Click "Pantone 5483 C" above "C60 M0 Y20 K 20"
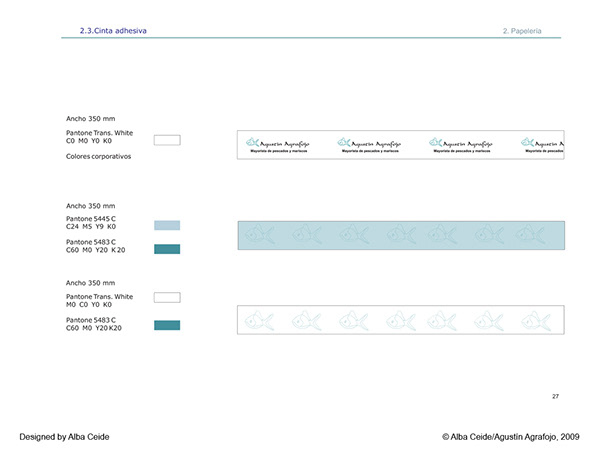Image resolution: width=600 pixels, height=450 pixels. point(91,242)
